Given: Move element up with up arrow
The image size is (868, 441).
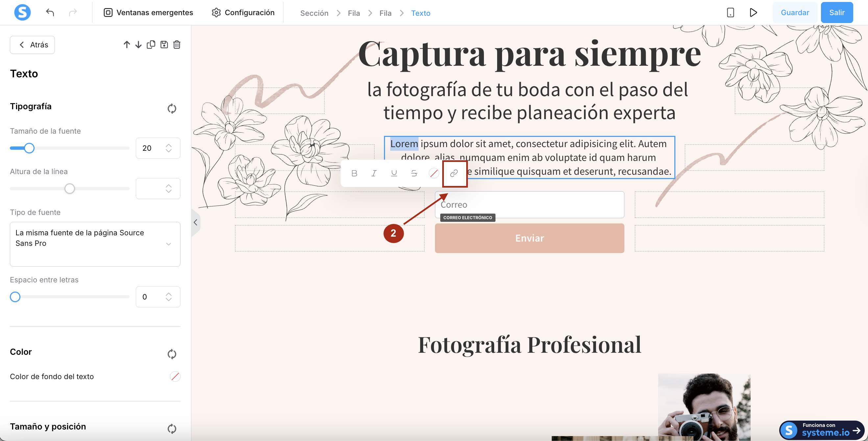Looking at the screenshot, I should (x=126, y=44).
